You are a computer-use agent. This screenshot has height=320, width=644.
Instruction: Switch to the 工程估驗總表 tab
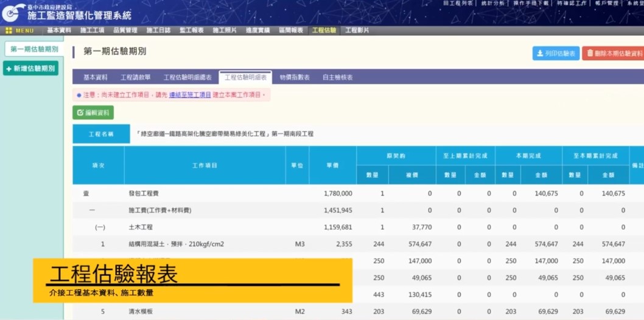click(x=187, y=78)
